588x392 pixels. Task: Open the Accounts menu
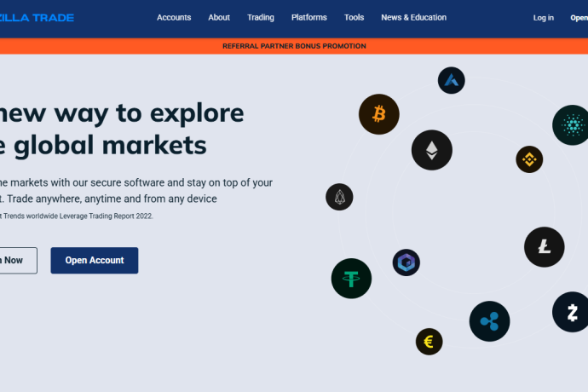(174, 18)
